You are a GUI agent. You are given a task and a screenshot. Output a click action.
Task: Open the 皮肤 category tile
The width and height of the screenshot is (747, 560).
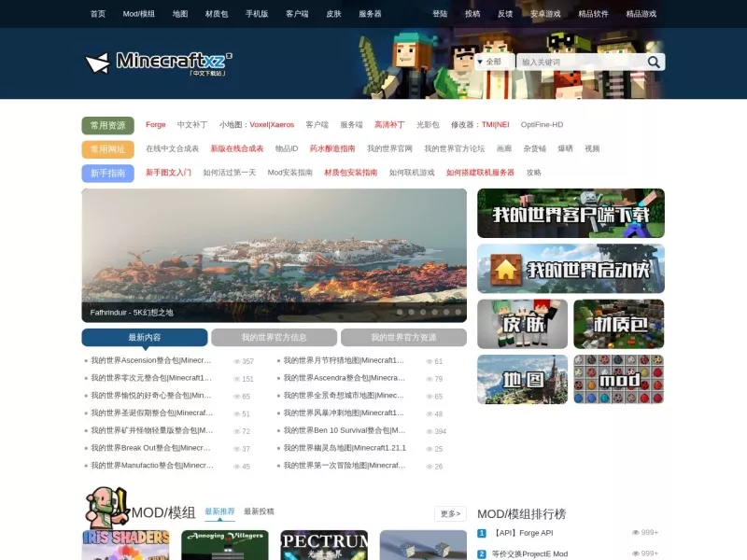click(523, 324)
